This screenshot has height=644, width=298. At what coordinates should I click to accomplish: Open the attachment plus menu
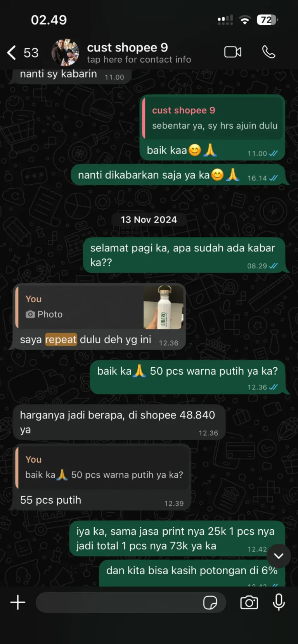pos(18,603)
